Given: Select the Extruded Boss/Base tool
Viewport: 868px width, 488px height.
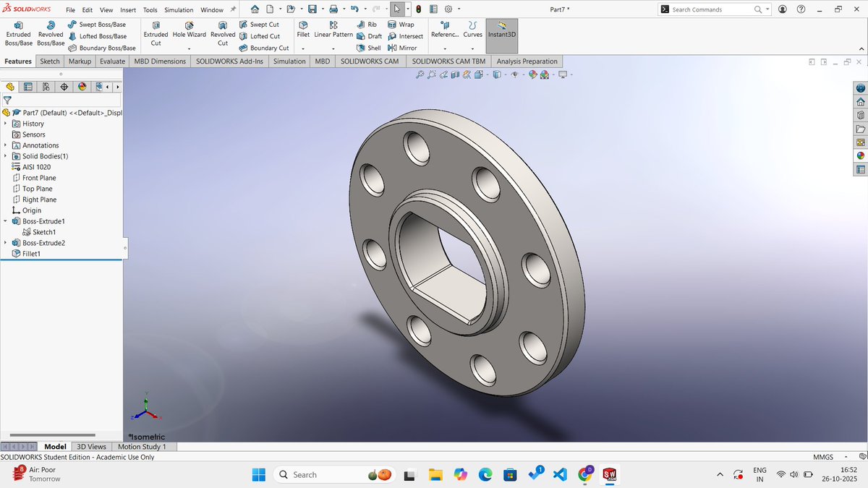Looking at the screenshot, I should [18, 33].
